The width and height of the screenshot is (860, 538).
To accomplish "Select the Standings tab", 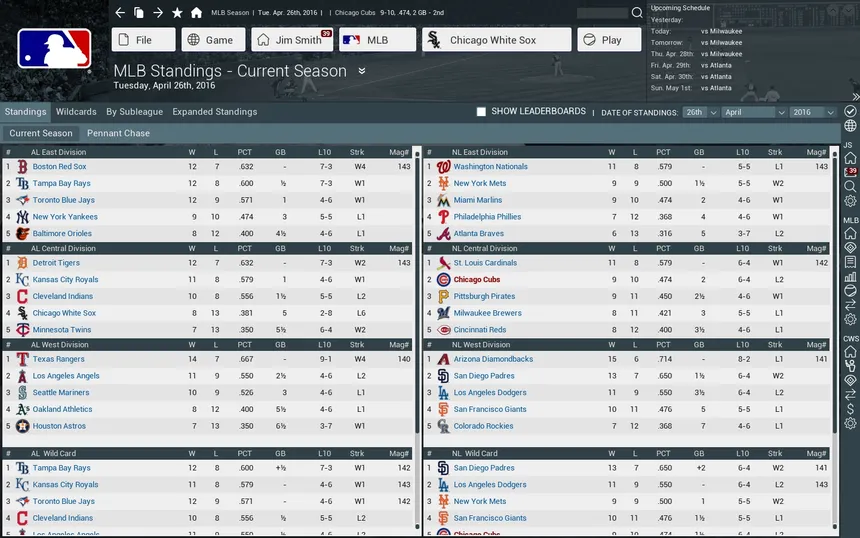I will tap(25, 112).
